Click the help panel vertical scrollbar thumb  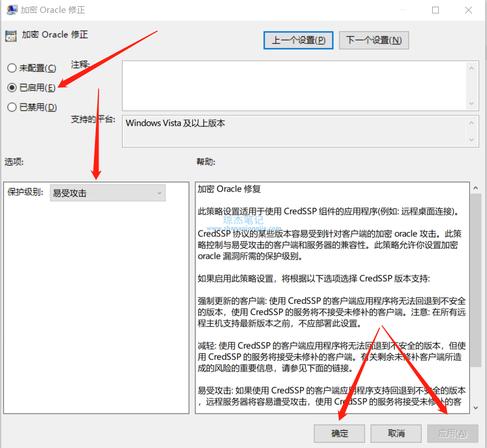coord(475,280)
